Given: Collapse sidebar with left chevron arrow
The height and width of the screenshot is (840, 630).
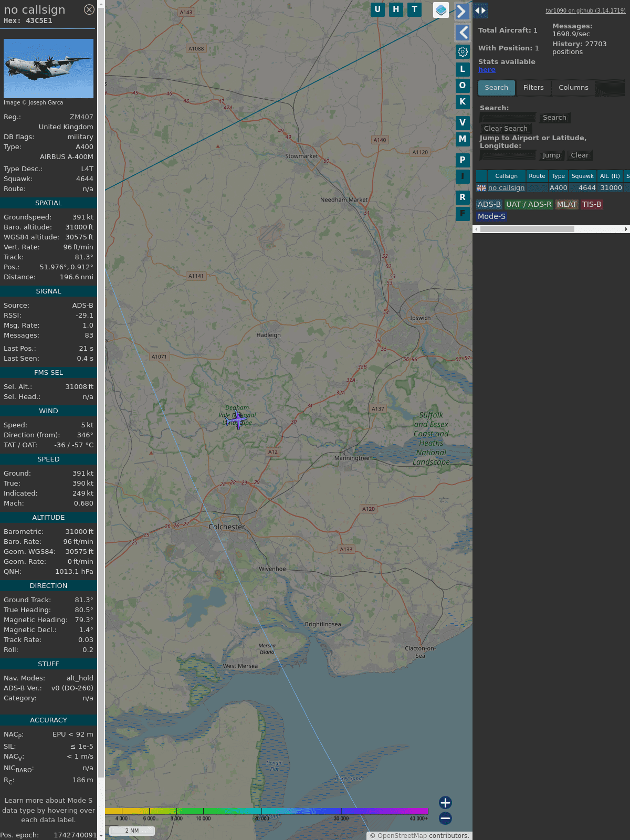Looking at the screenshot, I should [463, 33].
